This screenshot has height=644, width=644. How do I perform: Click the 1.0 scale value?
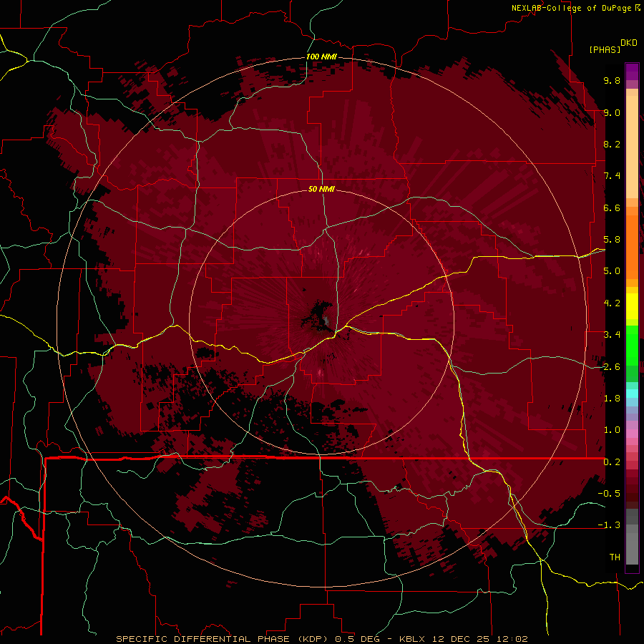click(612, 430)
